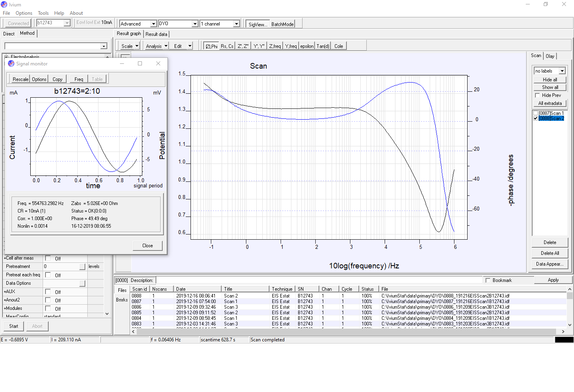574x392 pixels.
Task: Click the All extradata button
Action: click(x=550, y=103)
